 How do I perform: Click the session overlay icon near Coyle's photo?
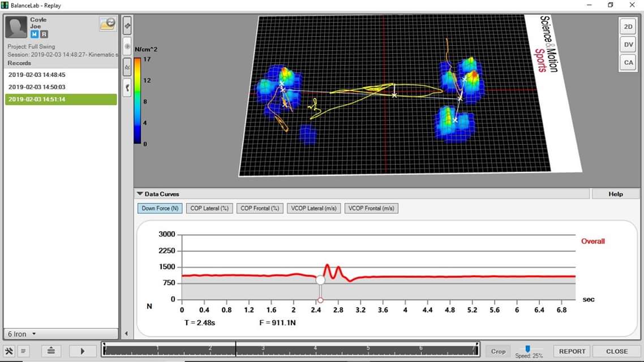(106, 23)
